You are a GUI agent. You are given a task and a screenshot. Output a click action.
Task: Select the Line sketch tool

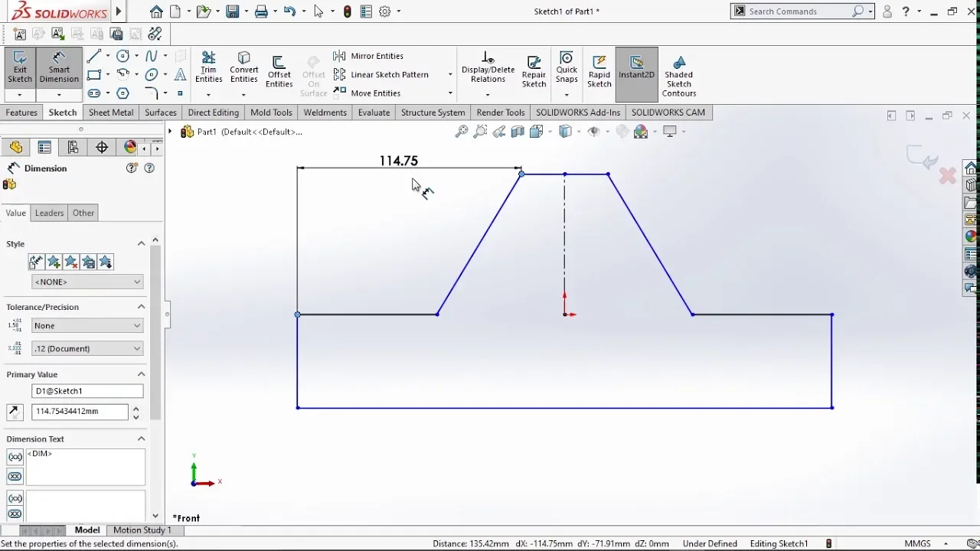(x=93, y=56)
